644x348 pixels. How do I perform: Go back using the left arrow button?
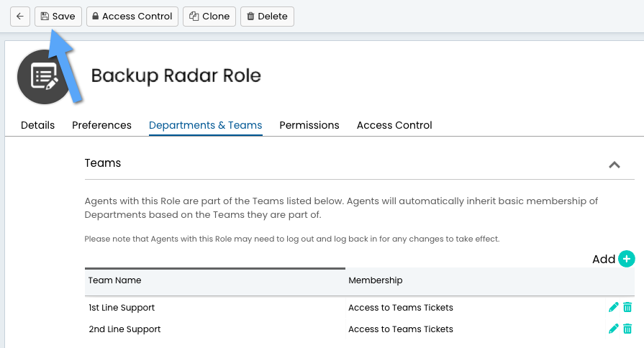click(x=19, y=17)
